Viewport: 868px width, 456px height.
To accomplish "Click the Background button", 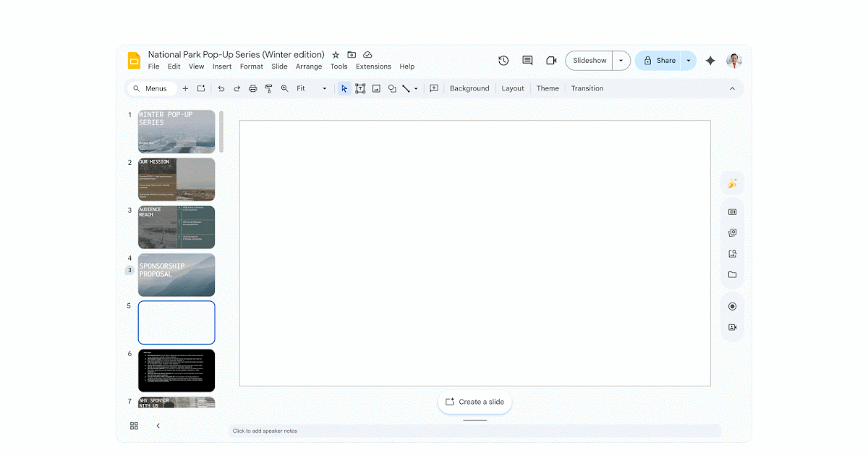I will click(469, 88).
